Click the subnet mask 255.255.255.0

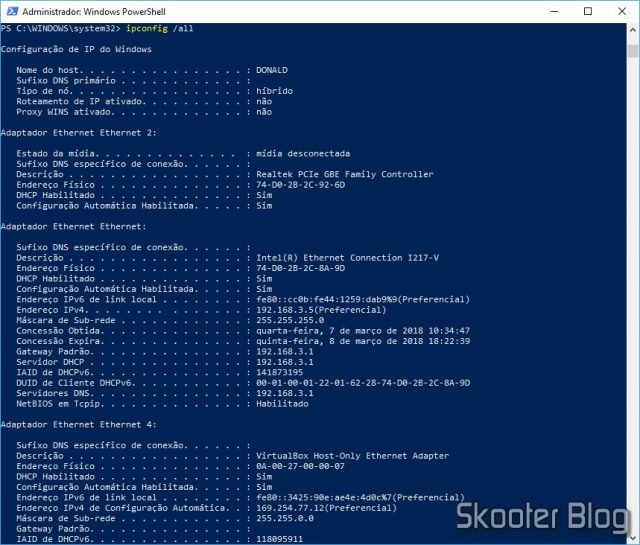coord(290,320)
